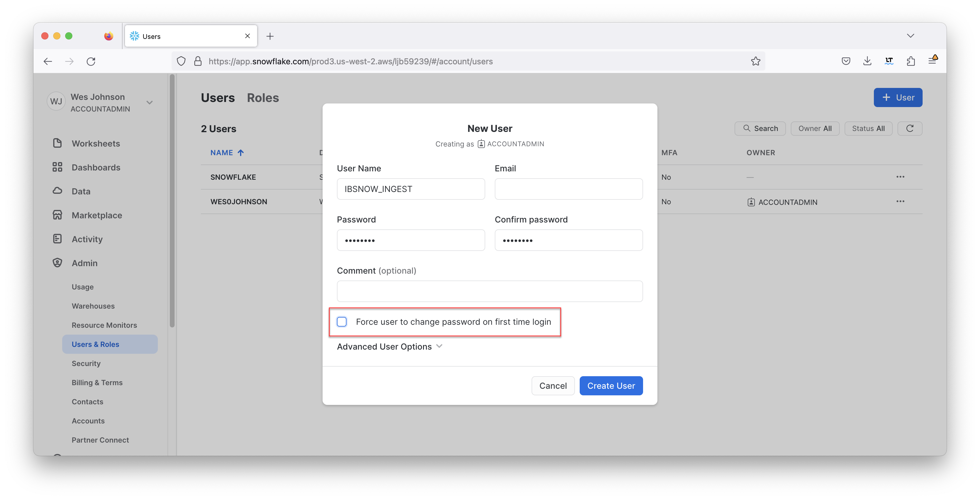The height and width of the screenshot is (500, 980).
Task: Click the Create User button
Action: (x=611, y=386)
